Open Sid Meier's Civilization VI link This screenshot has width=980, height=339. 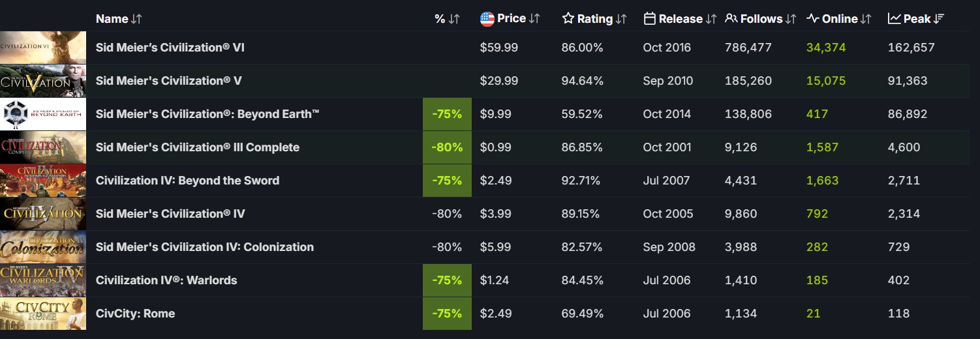pos(170,48)
